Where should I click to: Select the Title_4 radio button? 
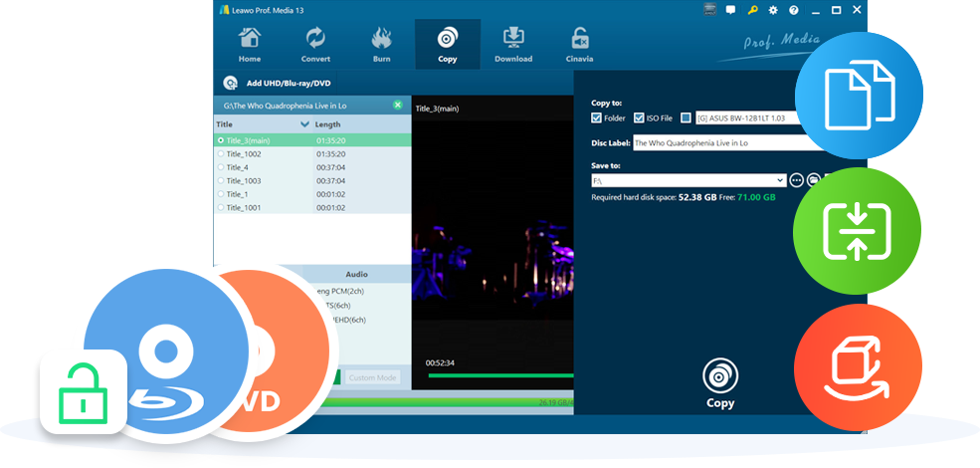point(221,167)
